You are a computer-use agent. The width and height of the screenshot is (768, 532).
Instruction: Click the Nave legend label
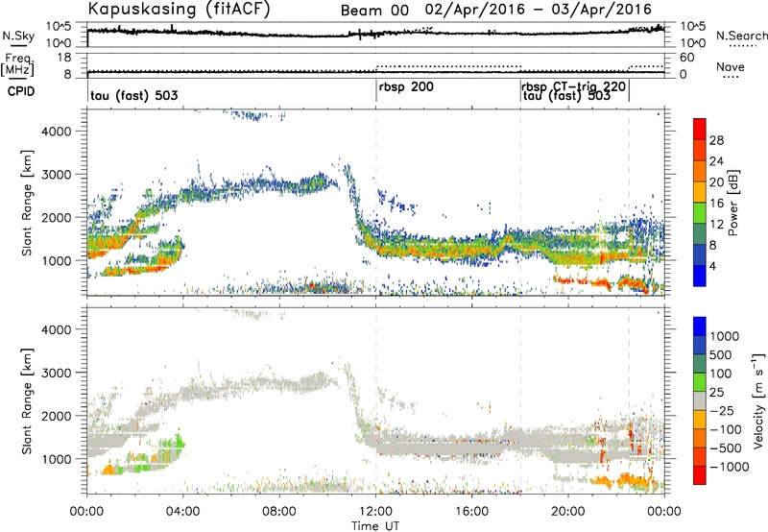730,66
